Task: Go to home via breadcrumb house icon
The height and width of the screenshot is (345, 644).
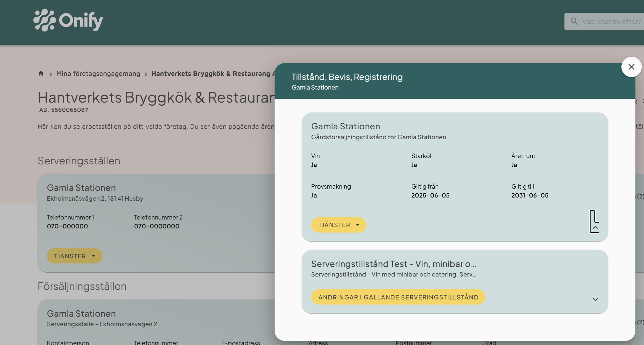Action: point(41,74)
